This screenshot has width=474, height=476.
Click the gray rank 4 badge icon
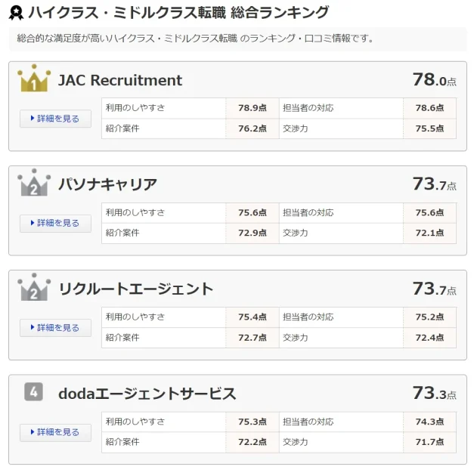pos(33,392)
